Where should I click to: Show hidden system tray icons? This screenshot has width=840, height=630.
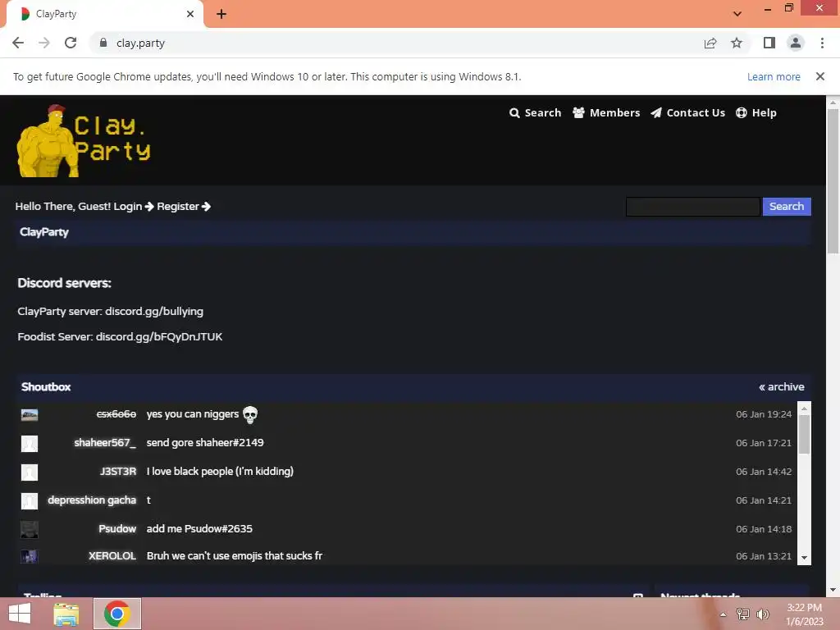724,614
